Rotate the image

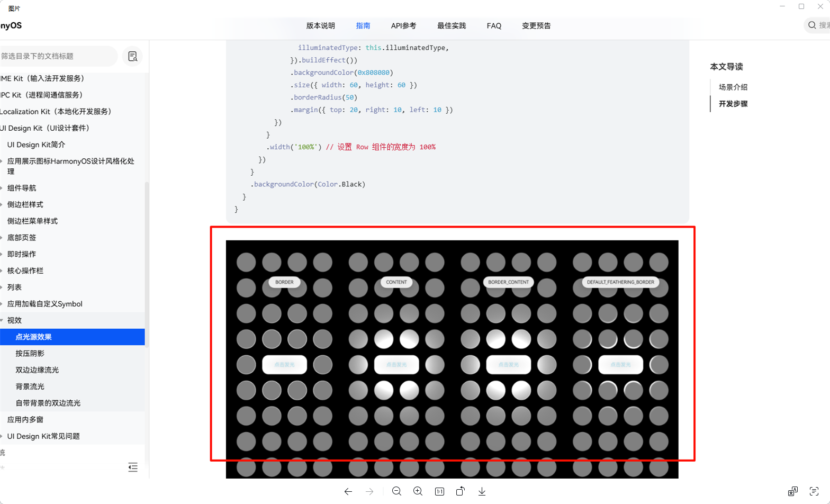click(461, 491)
